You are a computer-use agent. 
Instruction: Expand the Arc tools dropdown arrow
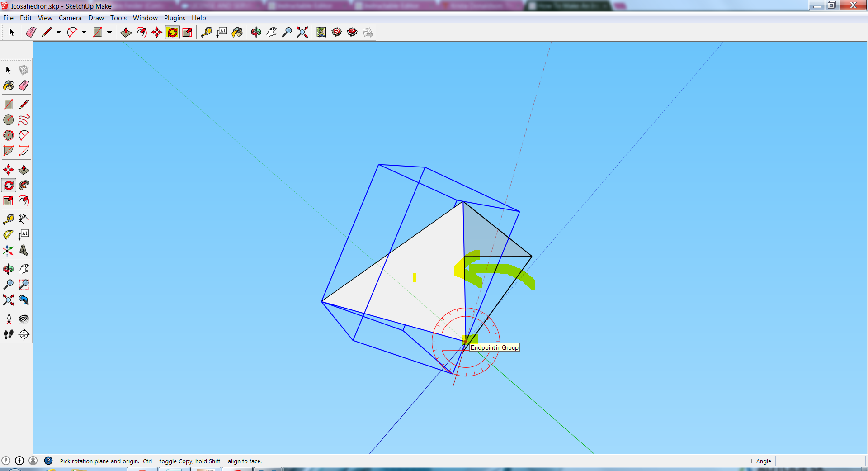[84, 32]
